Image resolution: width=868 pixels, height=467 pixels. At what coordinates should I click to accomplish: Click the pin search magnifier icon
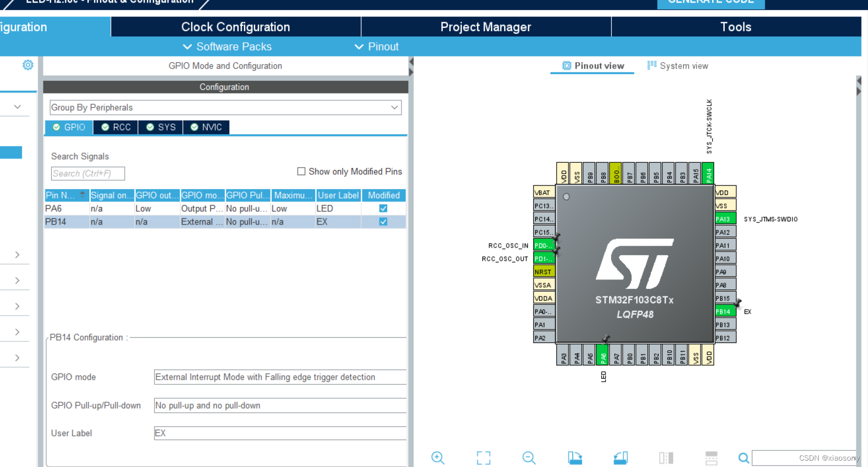tap(743, 458)
